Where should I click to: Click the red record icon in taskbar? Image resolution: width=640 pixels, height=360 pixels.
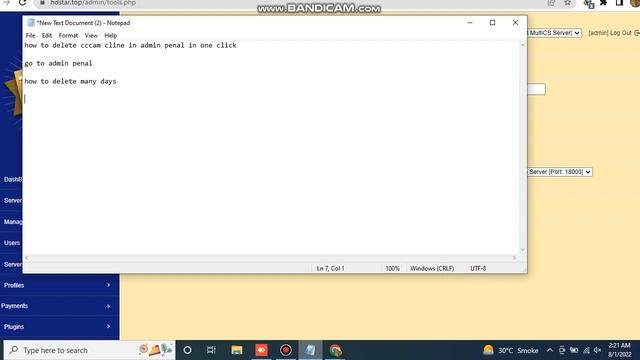coord(286,350)
